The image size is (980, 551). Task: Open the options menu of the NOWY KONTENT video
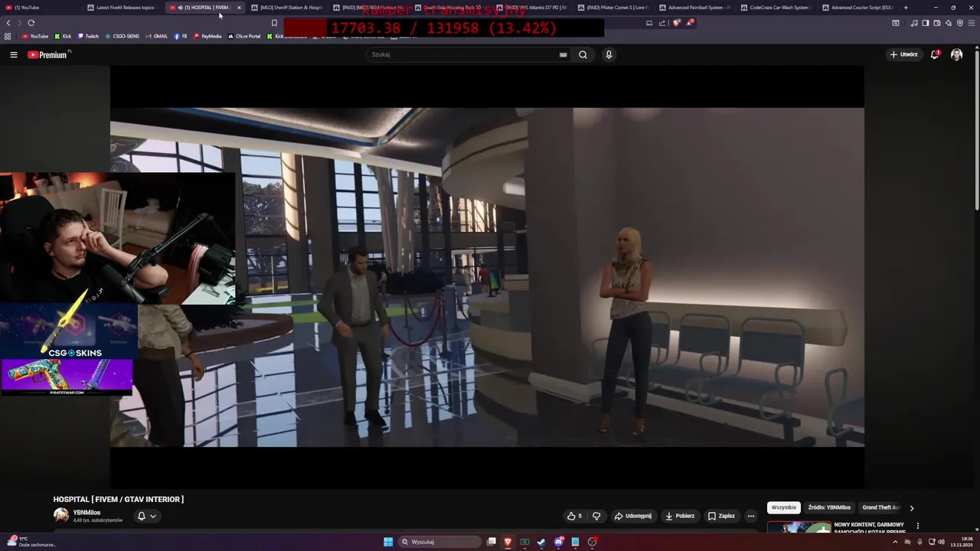pos(917,527)
